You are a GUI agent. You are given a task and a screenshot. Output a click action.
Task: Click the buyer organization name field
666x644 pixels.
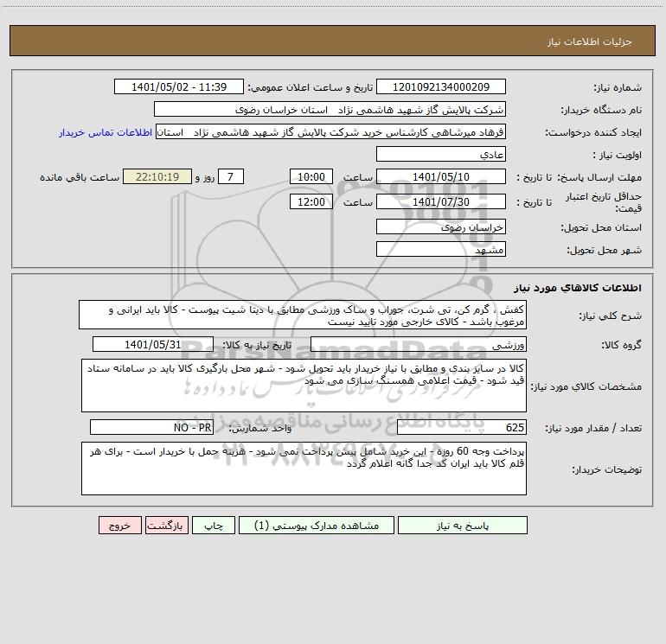point(330,109)
